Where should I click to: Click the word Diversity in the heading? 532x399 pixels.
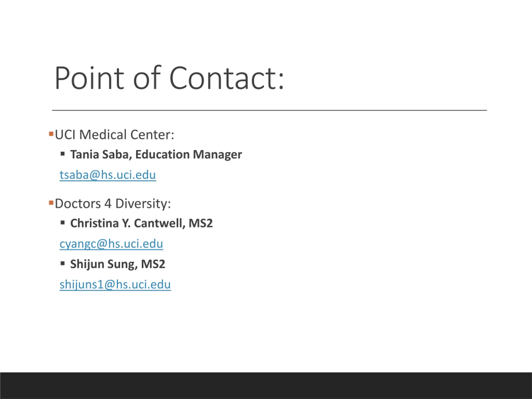(x=143, y=203)
